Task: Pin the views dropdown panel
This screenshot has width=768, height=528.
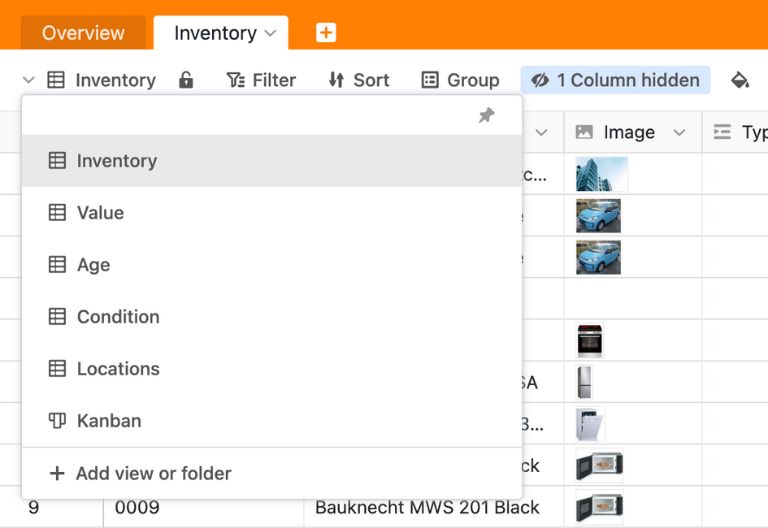Action: pyautogui.click(x=486, y=116)
